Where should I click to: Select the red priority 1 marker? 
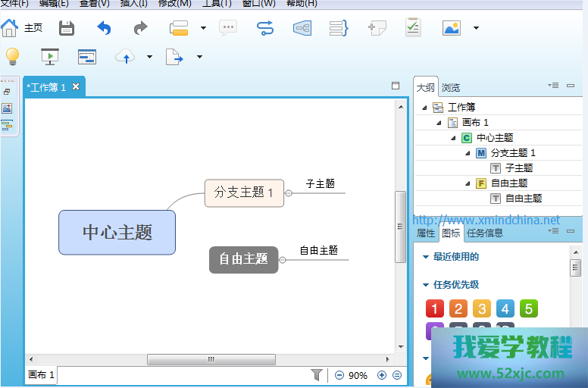tap(434, 308)
